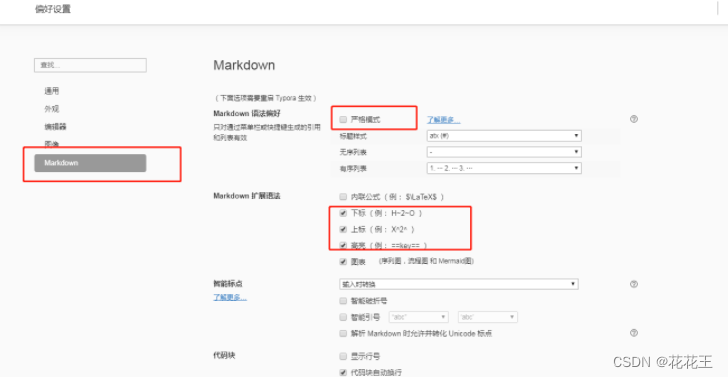Select Markdown in preferences sidebar

tap(90, 163)
